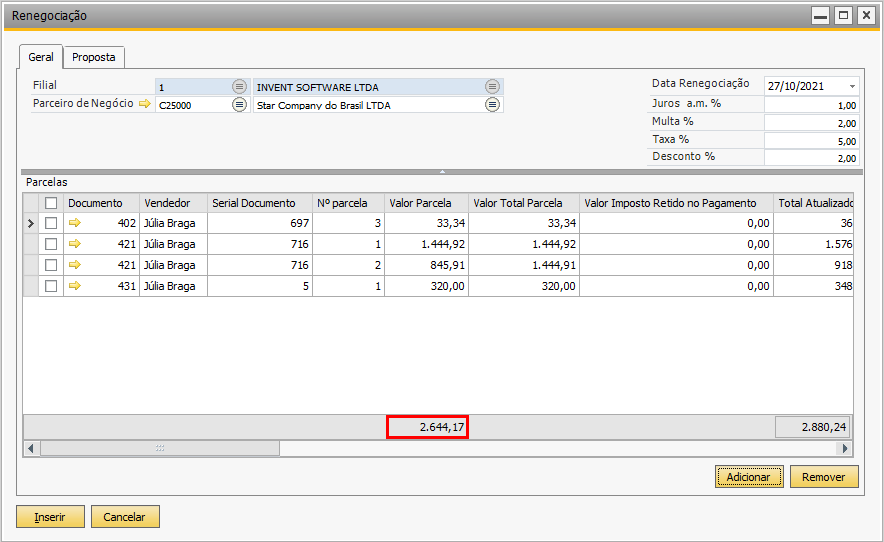
Task: Open the INVENT SOFTWARE LTDA list icon
Action: [x=492, y=86]
